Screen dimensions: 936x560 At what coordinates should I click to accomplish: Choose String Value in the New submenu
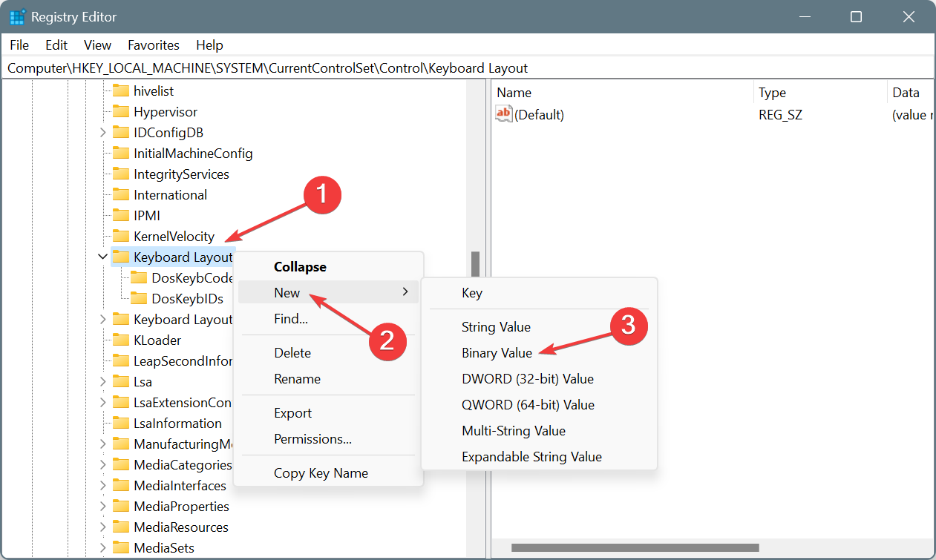pyautogui.click(x=540, y=327)
